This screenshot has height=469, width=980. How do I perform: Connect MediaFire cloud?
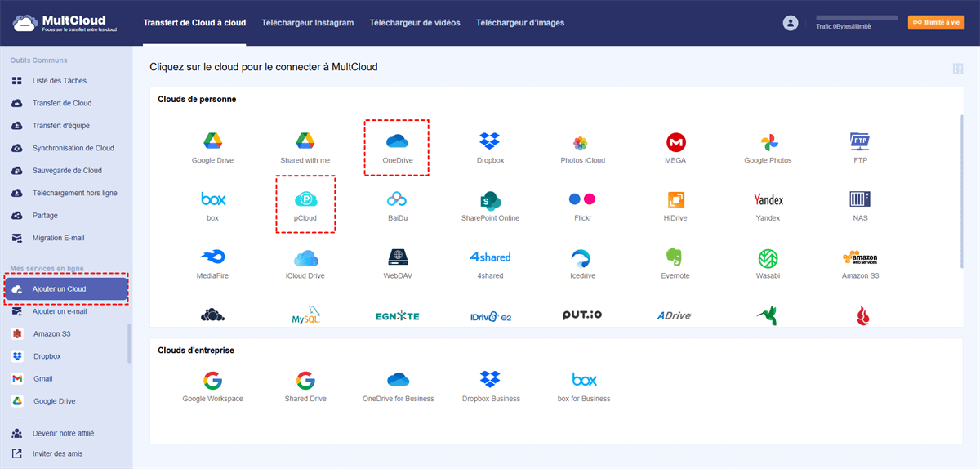tap(212, 264)
